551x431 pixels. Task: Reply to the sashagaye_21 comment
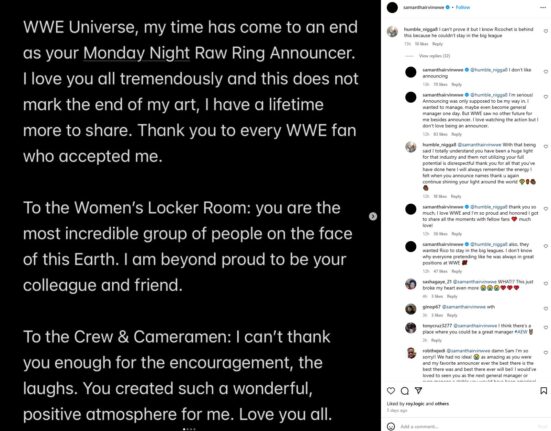(452, 296)
